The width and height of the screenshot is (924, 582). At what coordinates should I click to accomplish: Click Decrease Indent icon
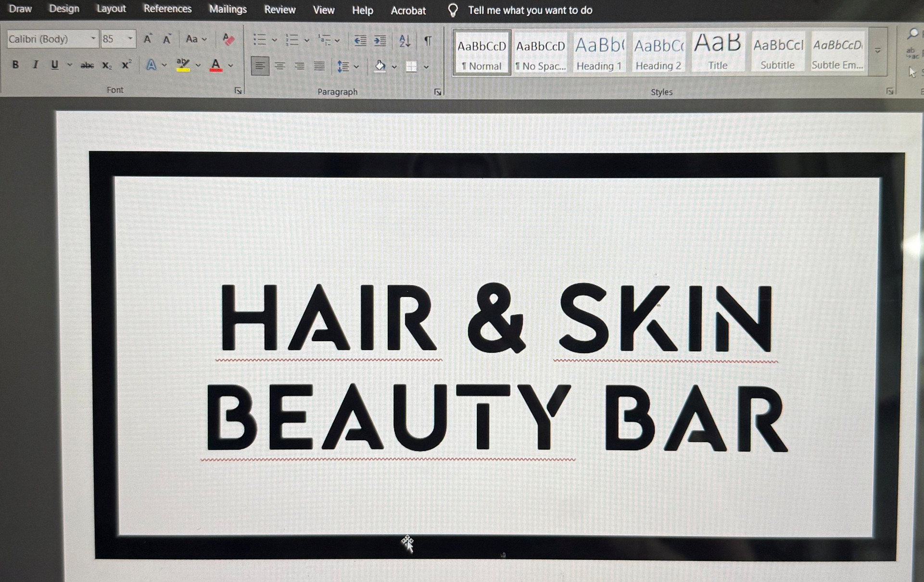(x=360, y=41)
